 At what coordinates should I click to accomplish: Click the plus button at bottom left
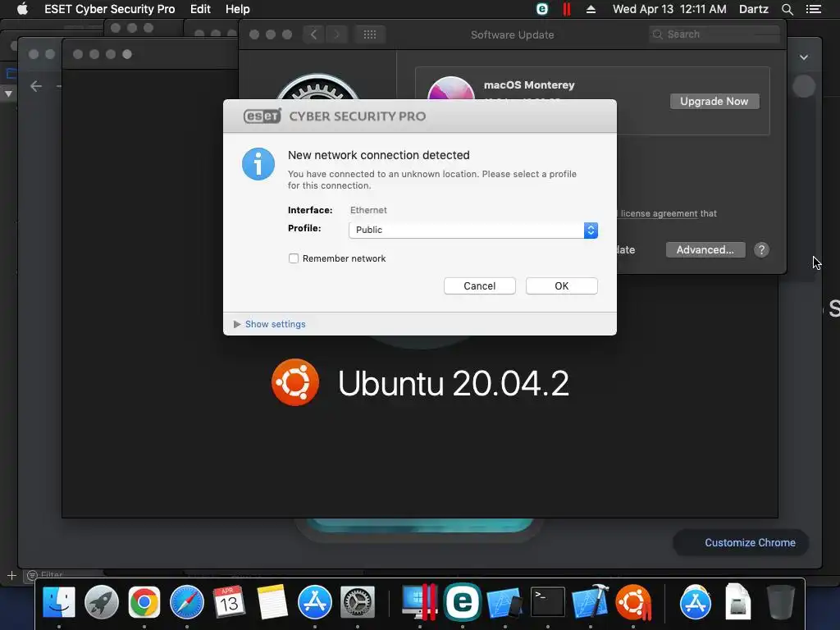[11, 575]
